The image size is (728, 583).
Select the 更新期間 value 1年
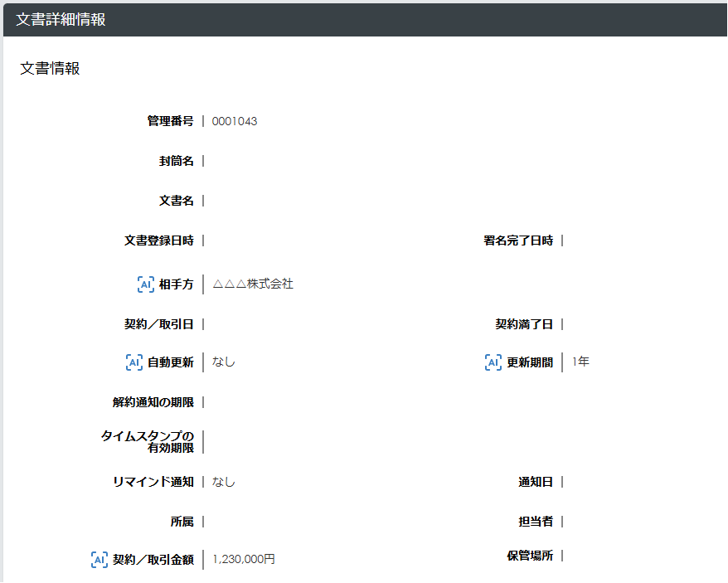(579, 362)
